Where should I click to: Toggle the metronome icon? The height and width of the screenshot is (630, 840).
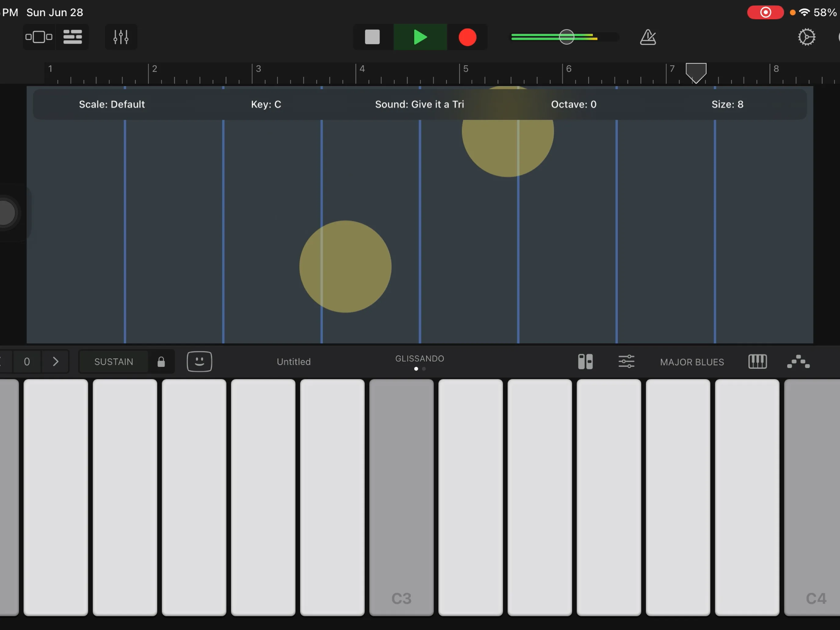pyautogui.click(x=648, y=37)
